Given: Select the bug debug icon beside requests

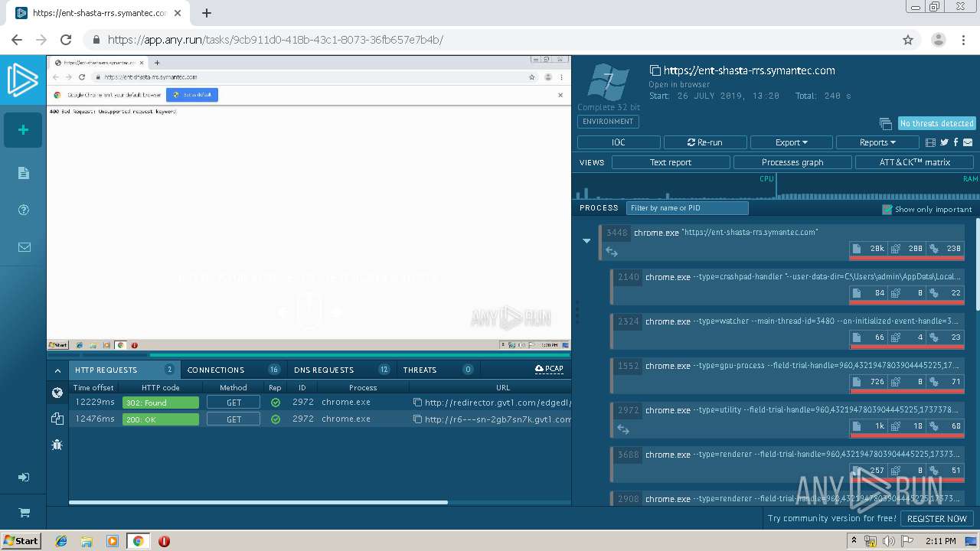Looking at the screenshot, I should (x=57, y=444).
